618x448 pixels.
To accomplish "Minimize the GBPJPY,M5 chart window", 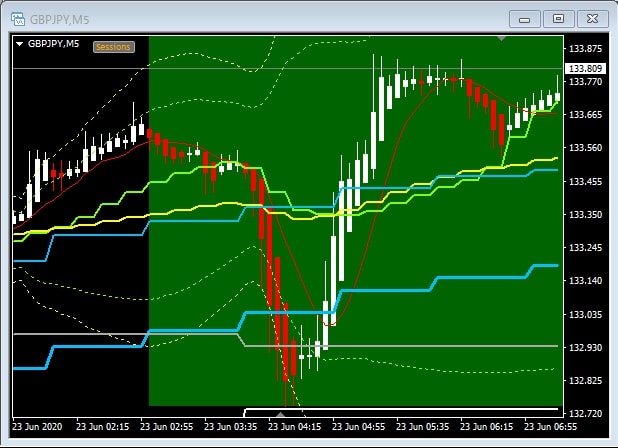I will click(x=525, y=18).
